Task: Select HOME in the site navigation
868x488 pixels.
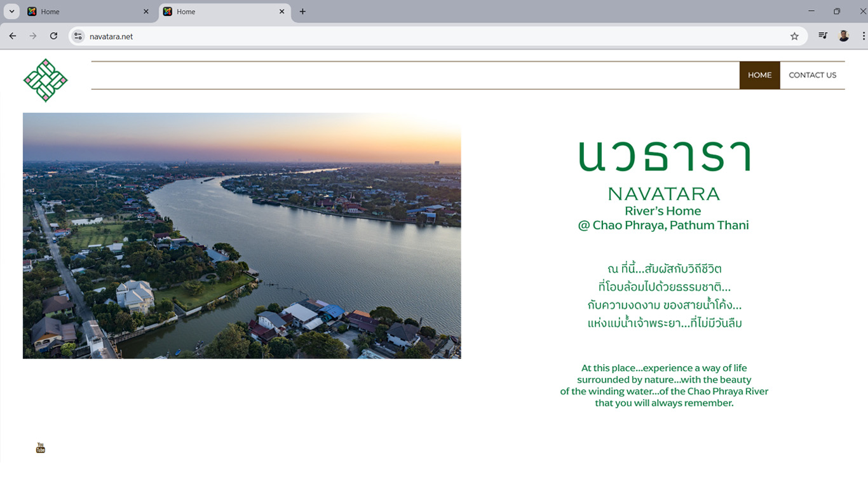Action: [759, 75]
